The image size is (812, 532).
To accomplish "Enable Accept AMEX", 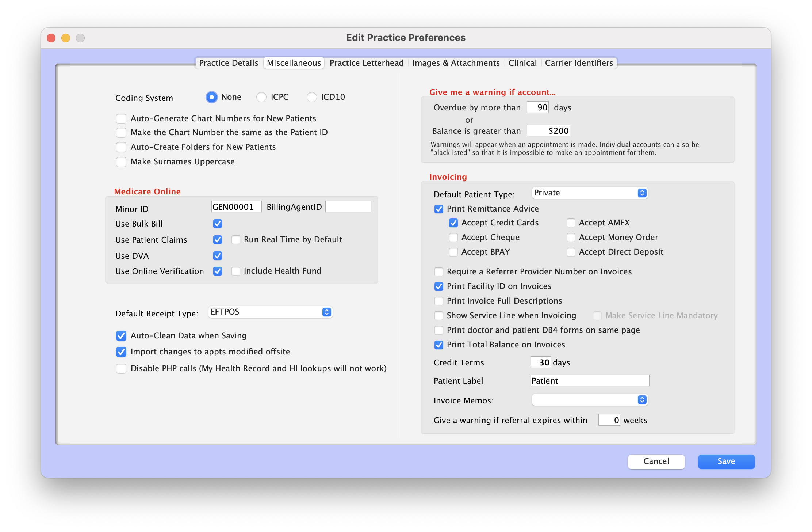I will point(571,223).
